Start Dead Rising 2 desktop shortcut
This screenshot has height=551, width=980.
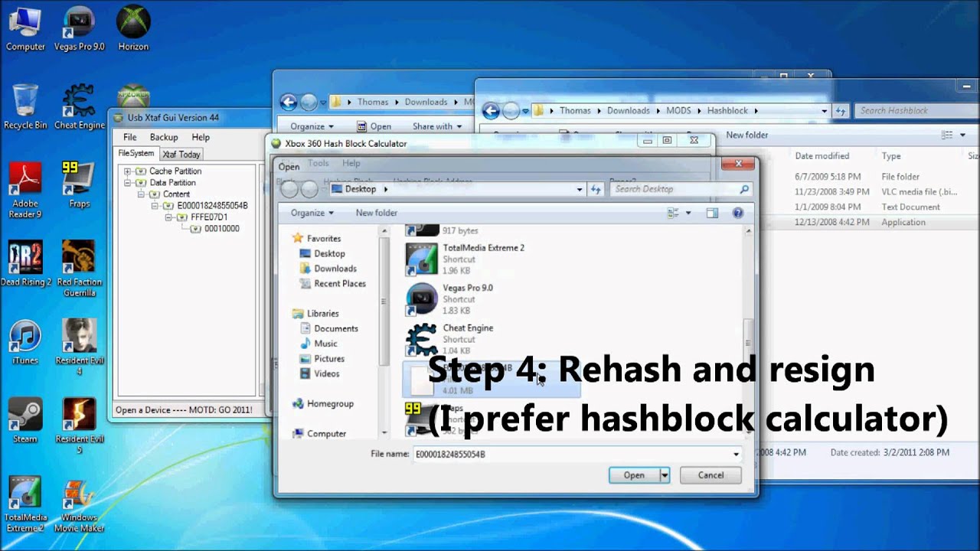coord(25,263)
